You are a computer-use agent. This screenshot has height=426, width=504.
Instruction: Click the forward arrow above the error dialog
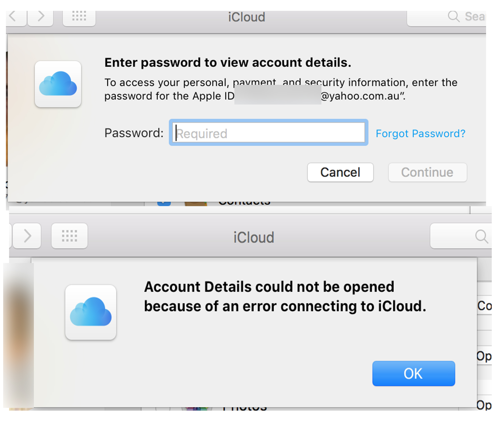pyautogui.click(x=27, y=236)
